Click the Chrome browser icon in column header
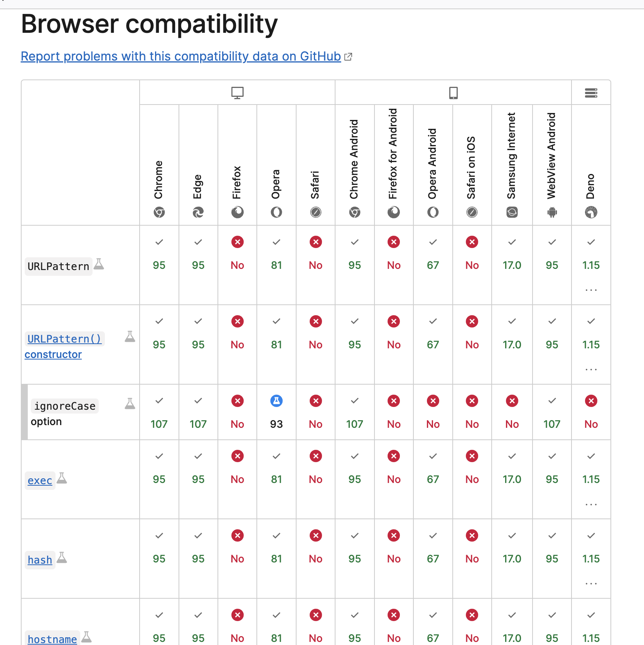The image size is (644, 645). point(159,212)
